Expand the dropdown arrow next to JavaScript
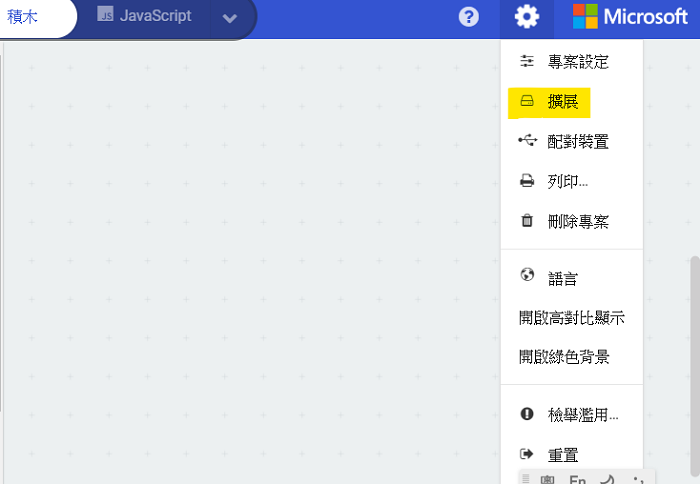700x484 pixels. [230, 18]
